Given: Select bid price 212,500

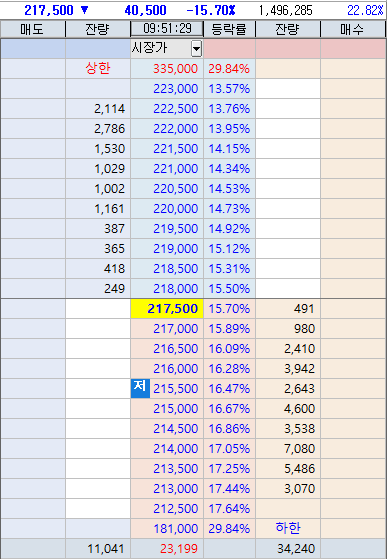Looking at the screenshot, I should tap(175, 508).
